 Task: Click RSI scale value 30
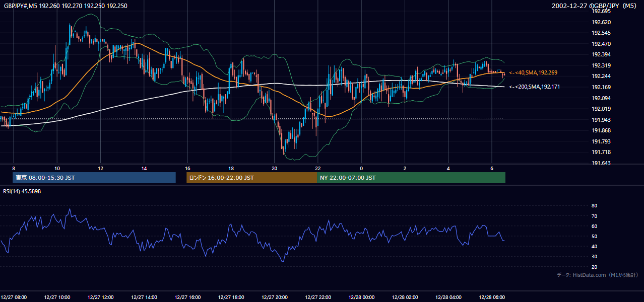click(594, 256)
